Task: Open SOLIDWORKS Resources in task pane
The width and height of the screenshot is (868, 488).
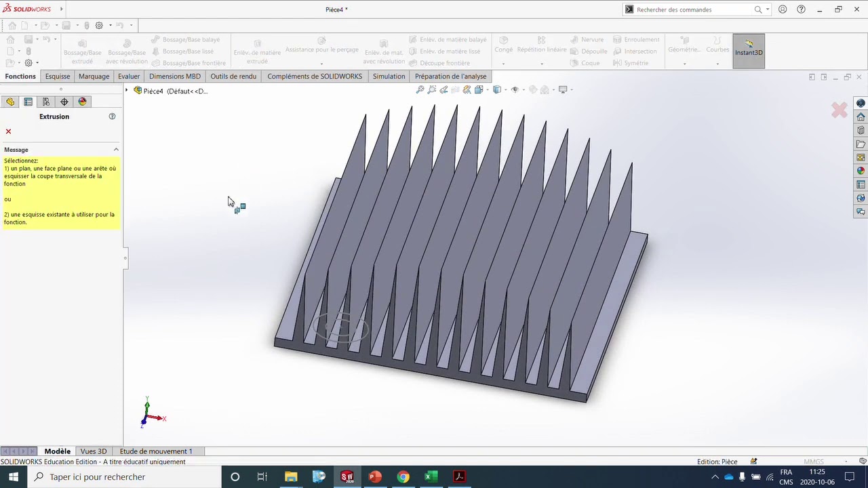Action: tap(861, 104)
